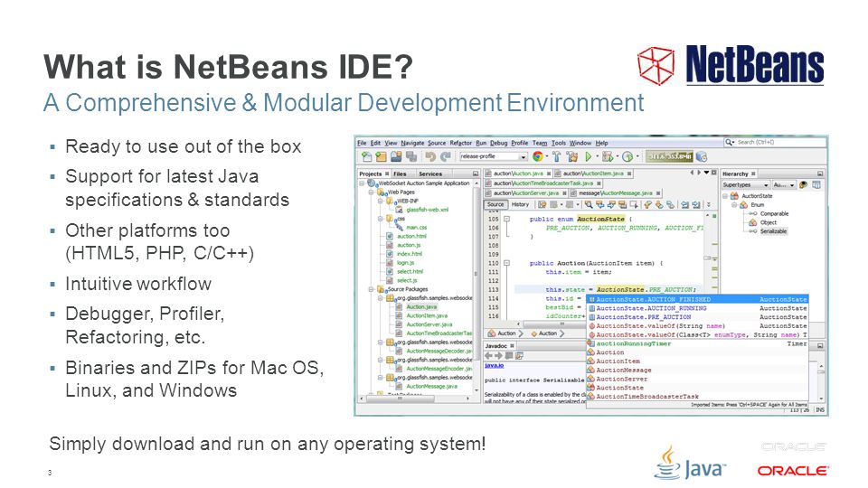Click the memory usage indicator bar
The image size is (868, 488).
[669, 156]
